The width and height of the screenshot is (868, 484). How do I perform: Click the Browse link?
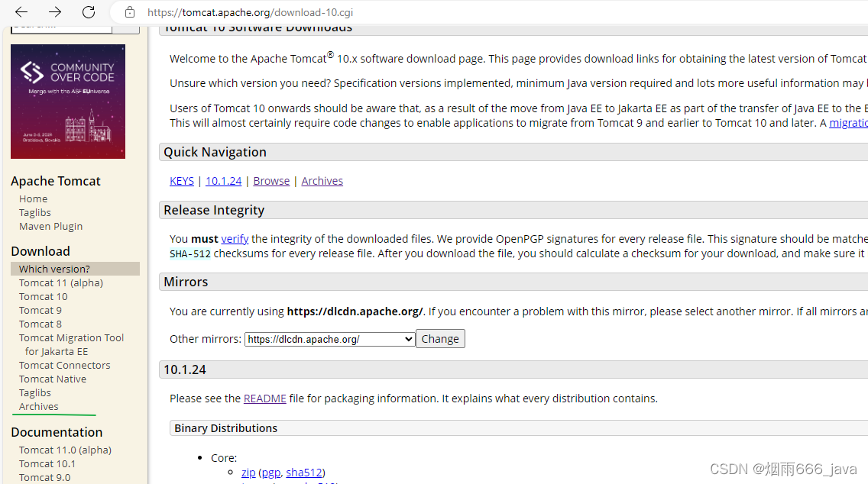pyautogui.click(x=271, y=181)
